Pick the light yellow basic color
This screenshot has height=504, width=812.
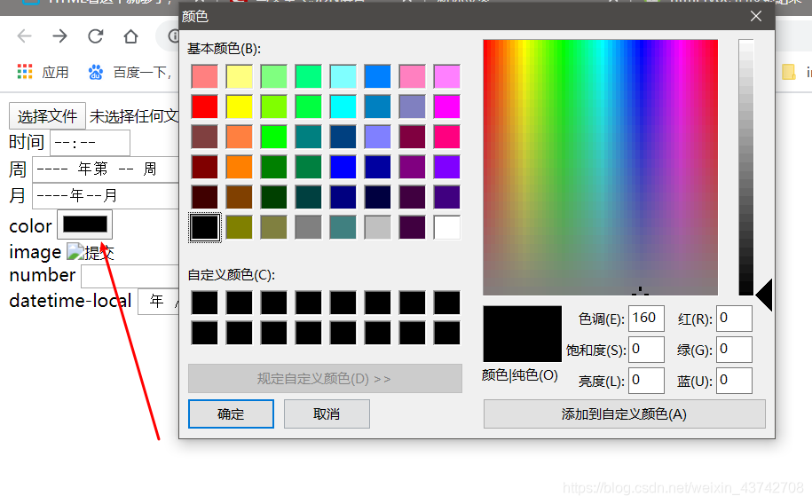tap(240, 76)
